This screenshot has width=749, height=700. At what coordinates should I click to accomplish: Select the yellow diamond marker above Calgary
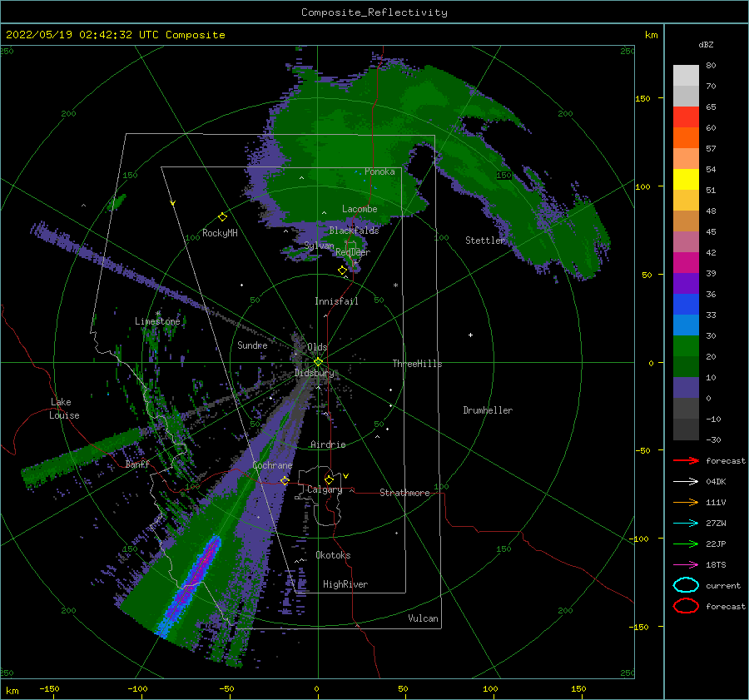click(329, 479)
